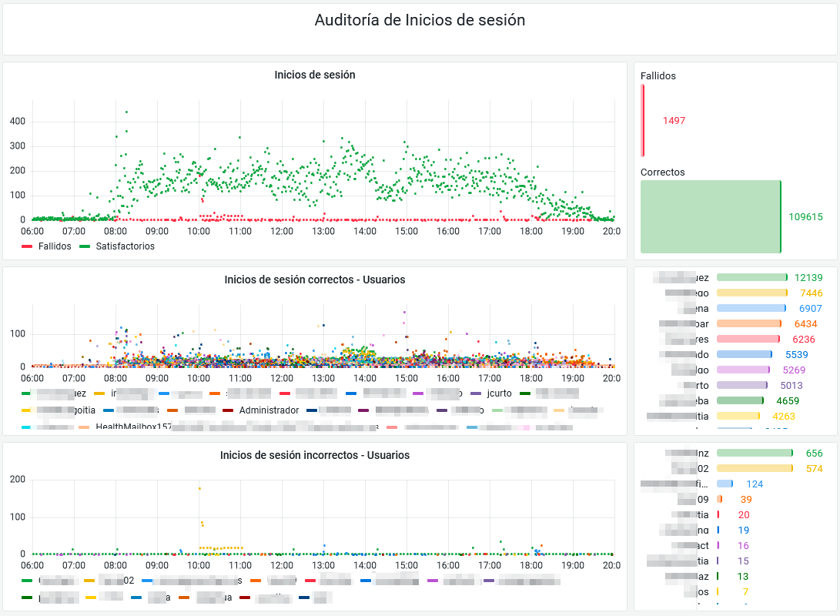The height and width of the screenshot is (616, 840).
Task: Click the red Fallidos gauge bar
Action: [643, 120]
